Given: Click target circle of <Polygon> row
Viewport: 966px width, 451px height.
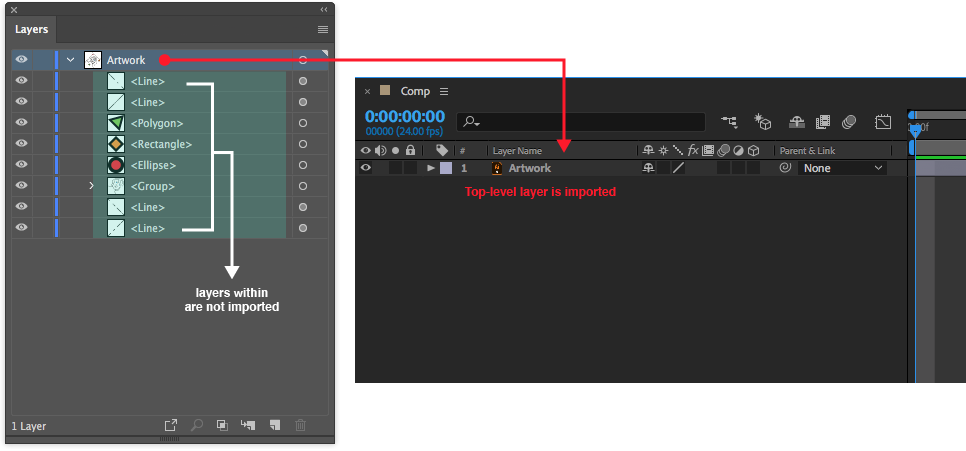Looking at the screenshot, I should pos(302,123).
